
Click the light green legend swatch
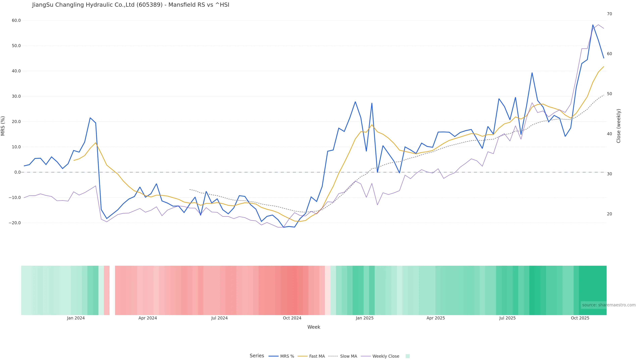point(408,356)
